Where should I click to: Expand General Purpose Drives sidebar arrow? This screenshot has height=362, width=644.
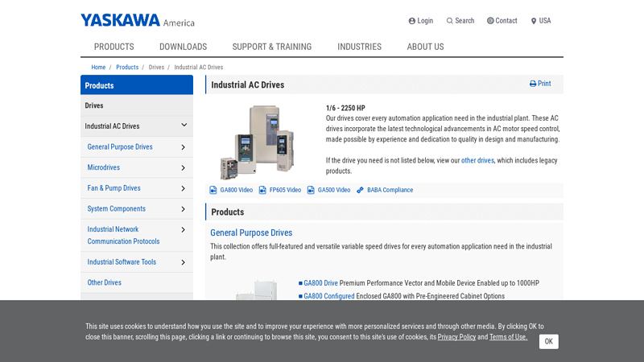184,147
